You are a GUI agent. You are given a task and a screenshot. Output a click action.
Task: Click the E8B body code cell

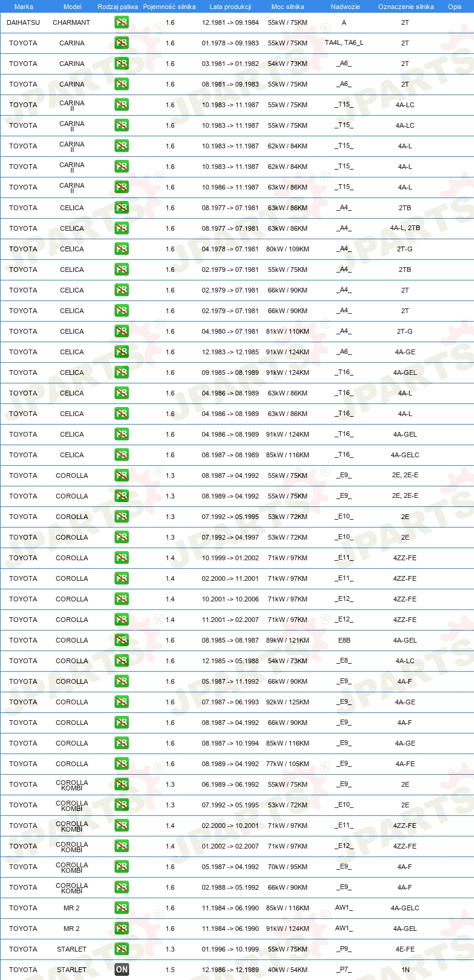pyautogui.click(x=344, y=640)
